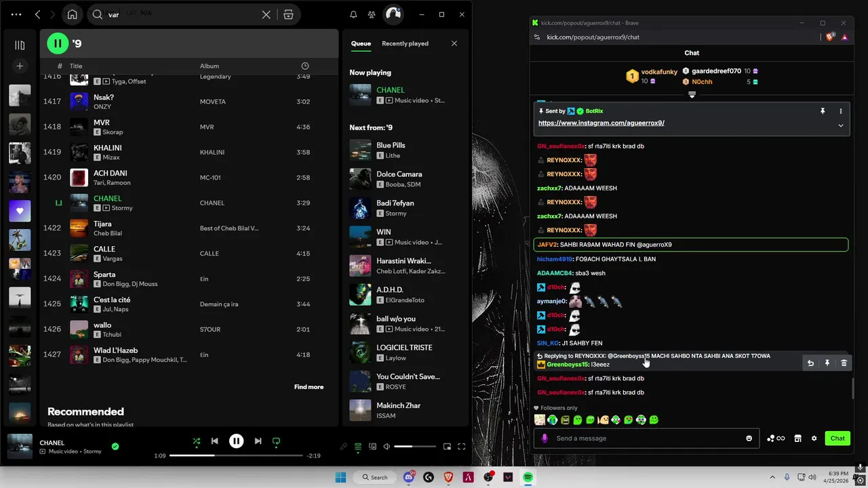The image size is (868, 488).
Task: Select track MVR by Skorap
Action: pos(189,127)
